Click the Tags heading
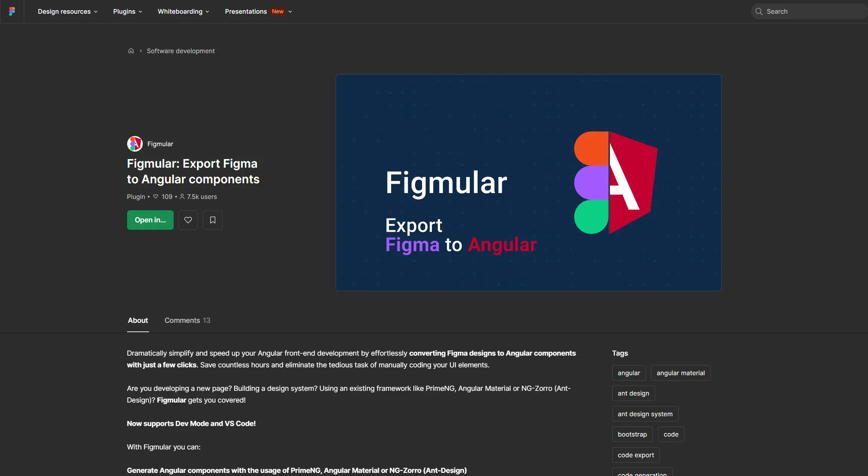This screenshot has height=476, width=868. click(620, 353)
